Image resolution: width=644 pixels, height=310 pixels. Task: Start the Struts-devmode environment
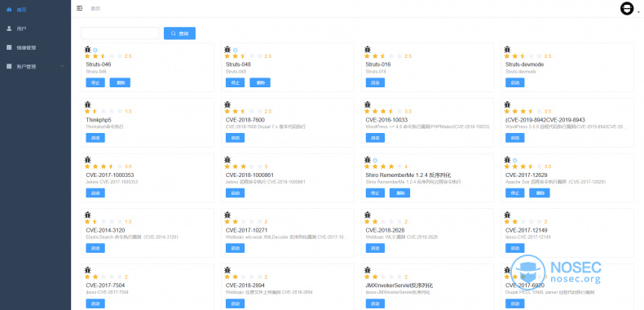515,82
